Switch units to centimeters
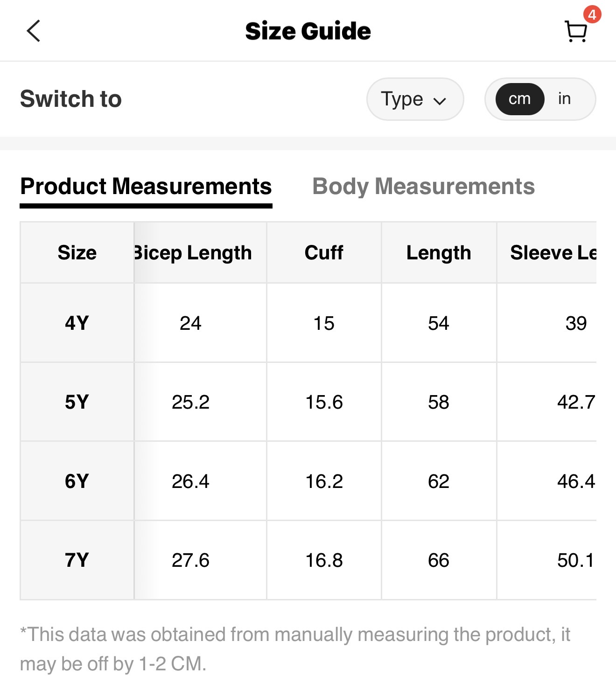The image size is (616, 696). click(x=519, y=99)
